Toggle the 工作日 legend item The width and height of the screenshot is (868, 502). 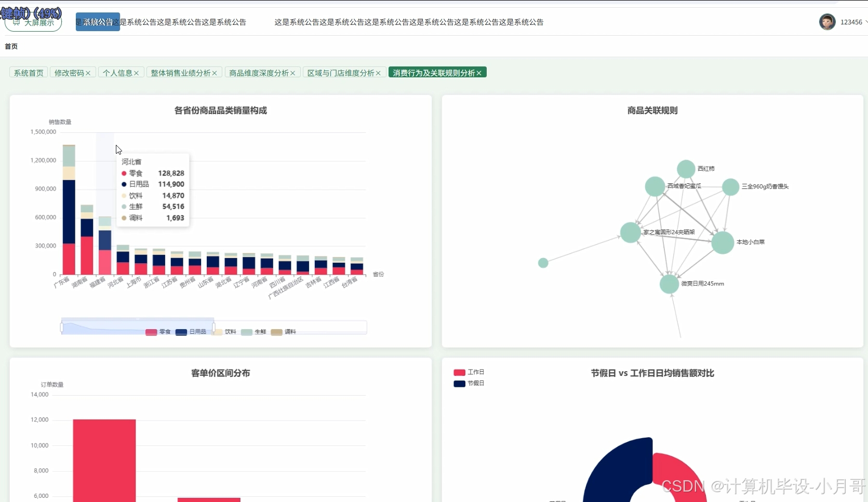click(x=469, y=372)
